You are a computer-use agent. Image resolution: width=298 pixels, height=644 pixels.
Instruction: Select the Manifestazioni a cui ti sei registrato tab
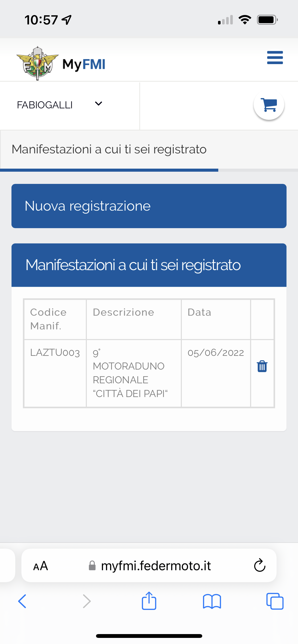point(109,150)
